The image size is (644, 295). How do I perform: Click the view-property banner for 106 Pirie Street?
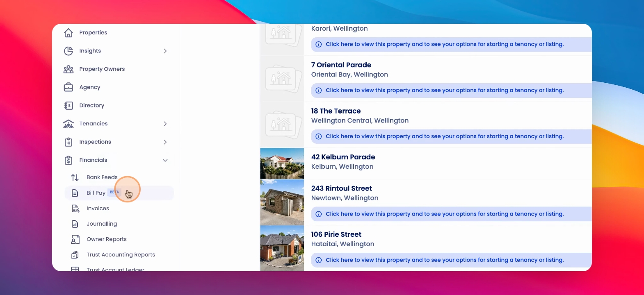(451, 260)
